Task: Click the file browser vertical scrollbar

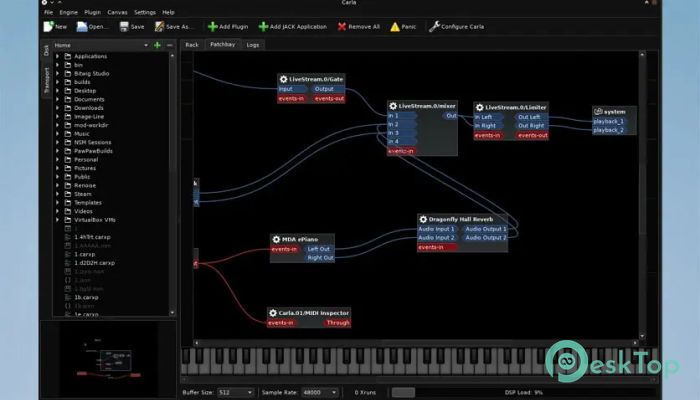Action: pyautogui.click(x=172, y=184)
